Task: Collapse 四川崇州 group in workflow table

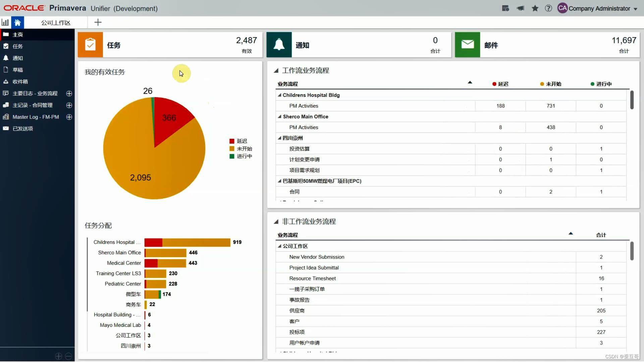Action: pos(279,138)
